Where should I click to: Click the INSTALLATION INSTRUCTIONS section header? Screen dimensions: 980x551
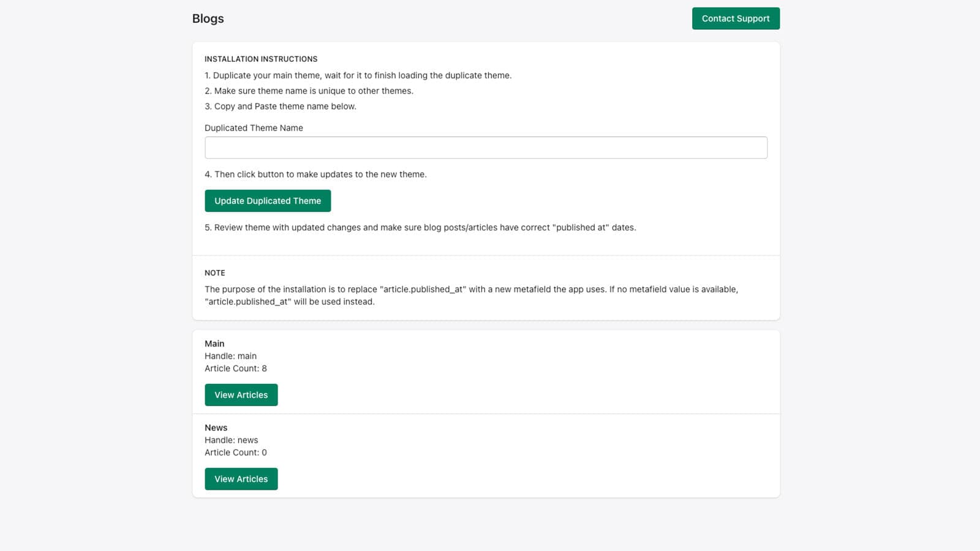tap(261, 59)
